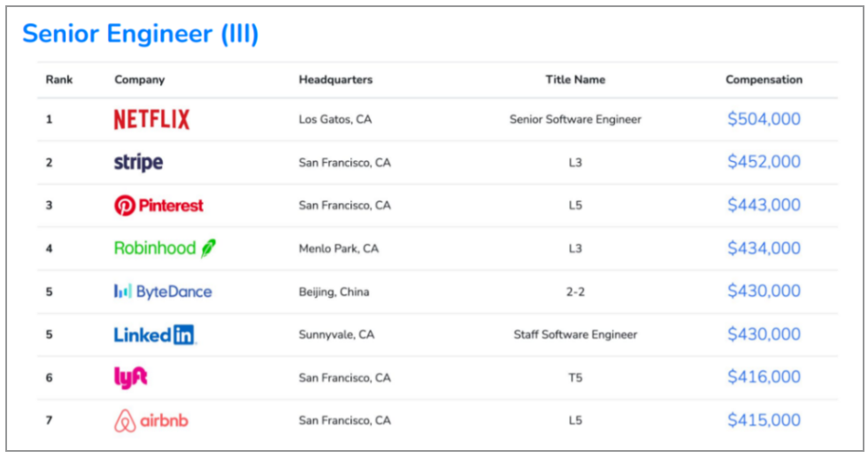This screenshot has width=868, height=458.
Task: Select the Company column header
Action: 140,80
